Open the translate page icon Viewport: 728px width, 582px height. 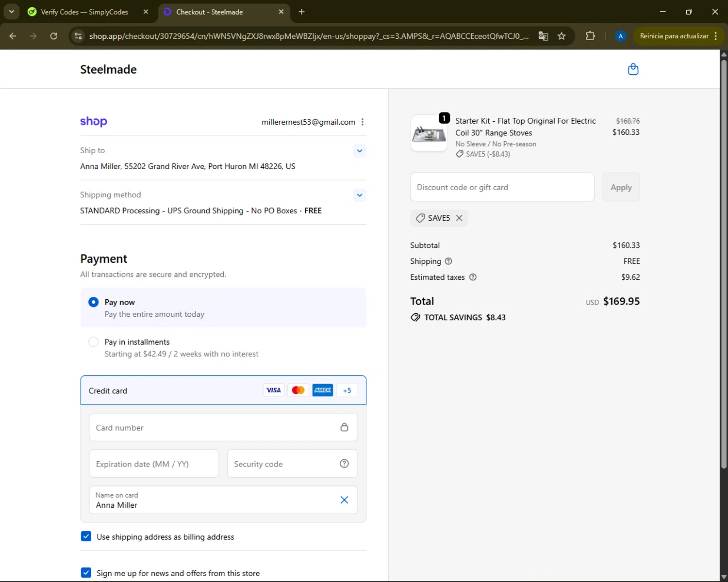(543, 36)
